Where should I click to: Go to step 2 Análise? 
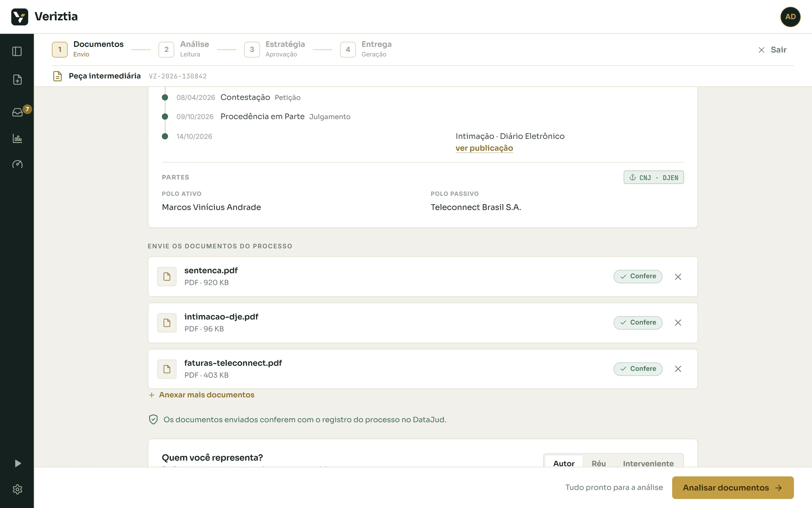coord(184,49)
